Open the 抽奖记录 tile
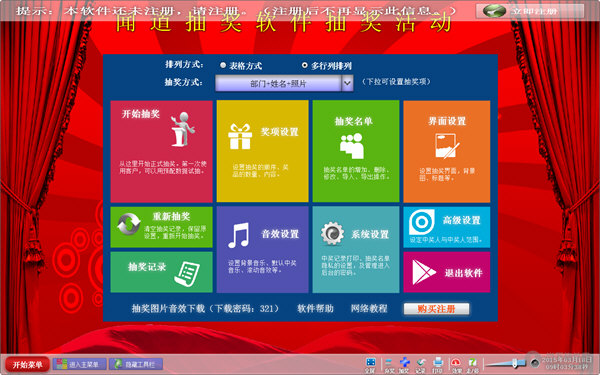The height and width of the screenshot is (375, 600). coord(161,272)
